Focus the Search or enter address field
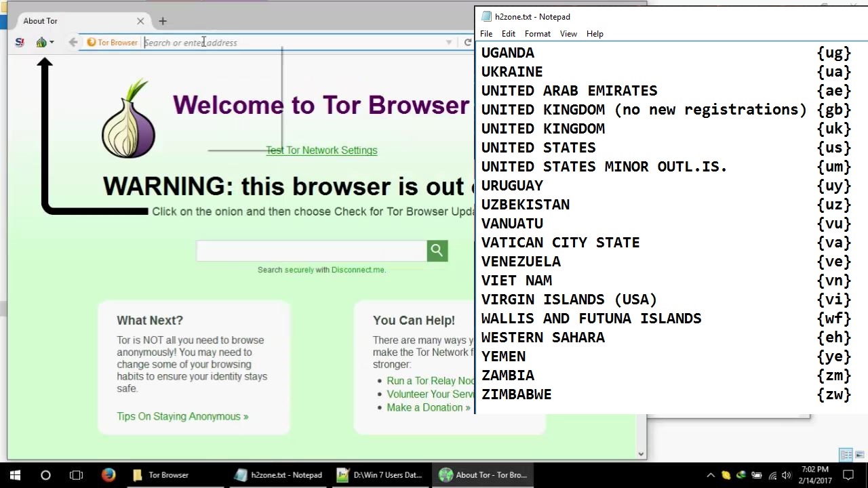868x488 pixels. pyautogui.click(x=292, y=43)
